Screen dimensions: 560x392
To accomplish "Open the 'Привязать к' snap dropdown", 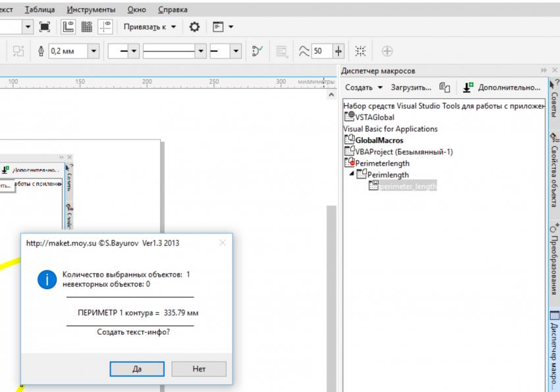I will click(150, 27).
